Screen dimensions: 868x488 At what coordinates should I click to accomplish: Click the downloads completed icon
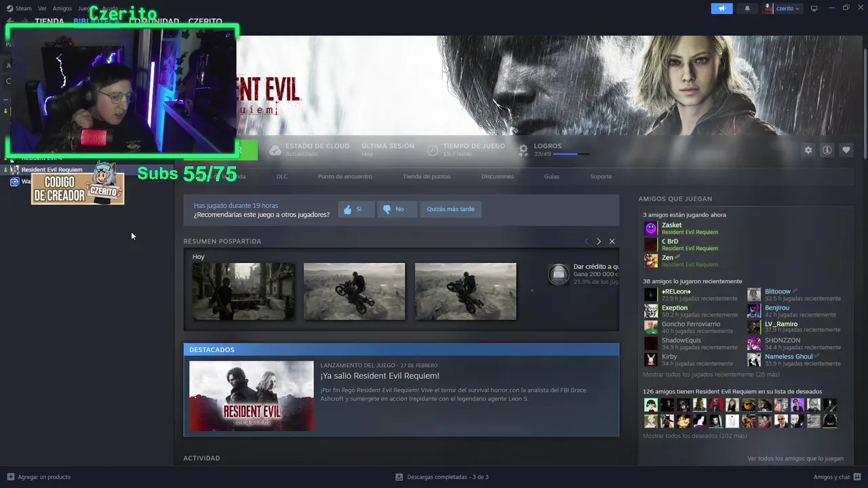pos(399,476)
